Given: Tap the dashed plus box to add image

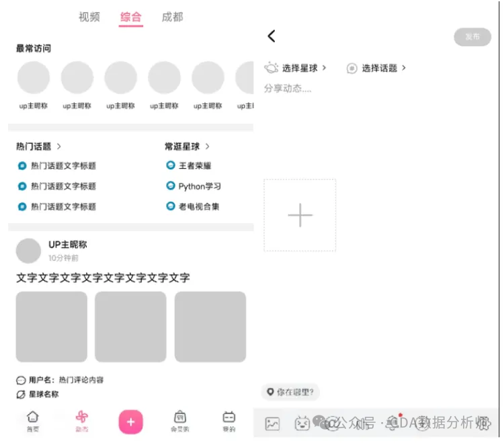Looking at the screenshot, I should point(300,215).
